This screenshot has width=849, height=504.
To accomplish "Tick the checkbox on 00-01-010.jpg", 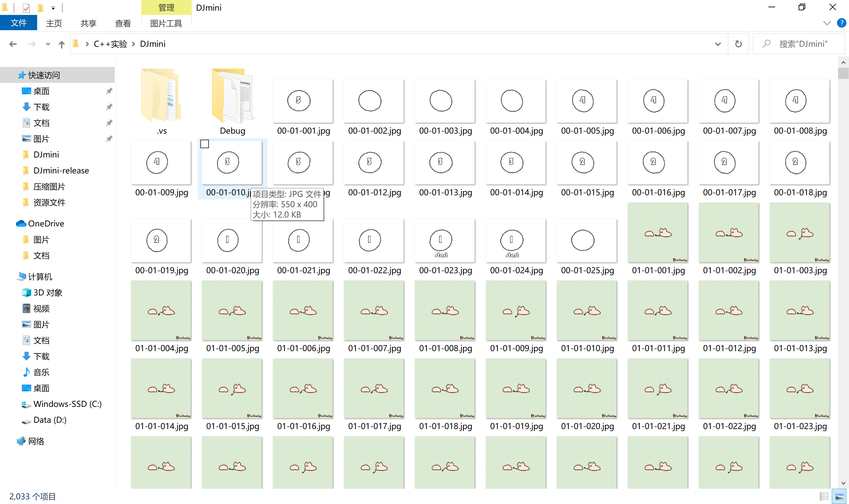I will point(204,144).
